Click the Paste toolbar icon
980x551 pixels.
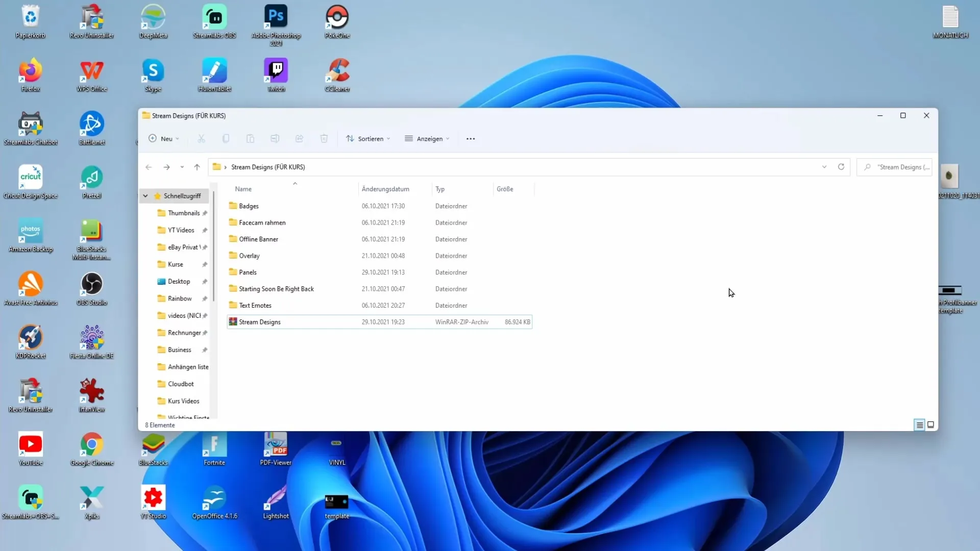click(250, 139)
